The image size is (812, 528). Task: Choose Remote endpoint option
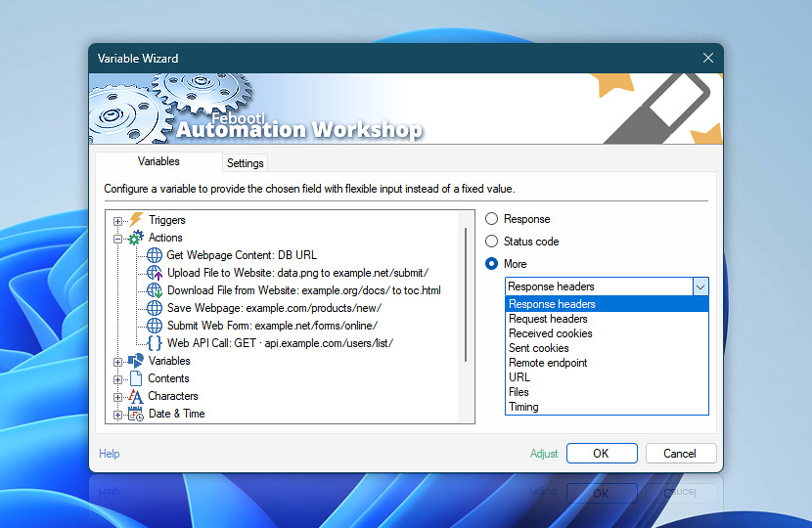coord(607,363)
